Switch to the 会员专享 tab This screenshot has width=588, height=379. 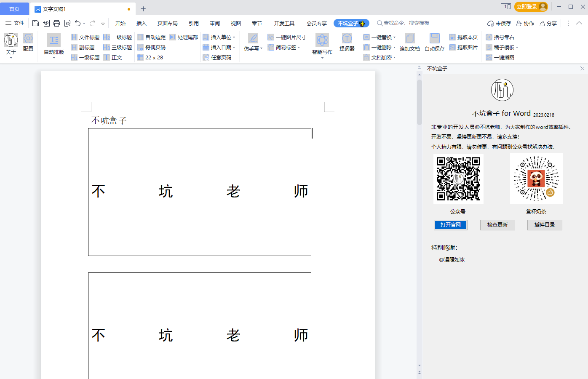pos(317,23)
